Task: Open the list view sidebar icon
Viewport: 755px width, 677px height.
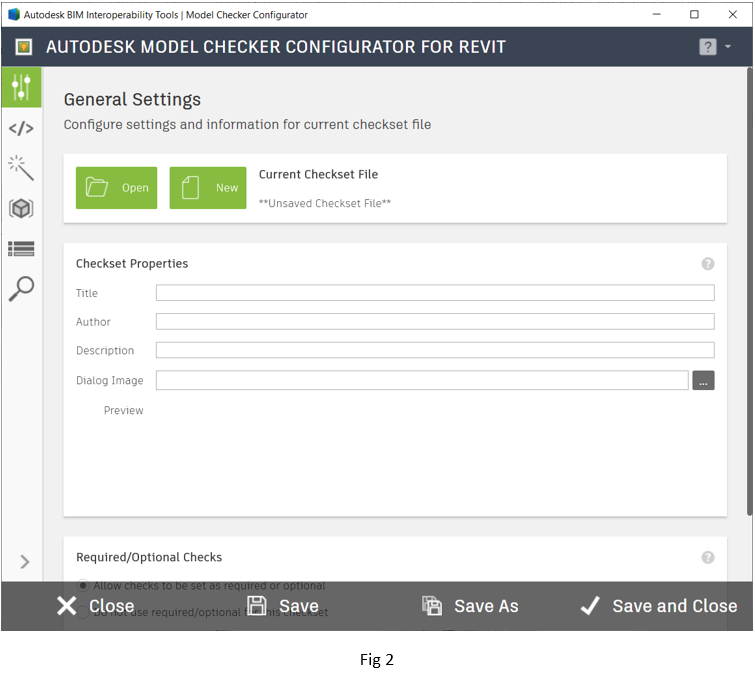Action: [21, 248]
